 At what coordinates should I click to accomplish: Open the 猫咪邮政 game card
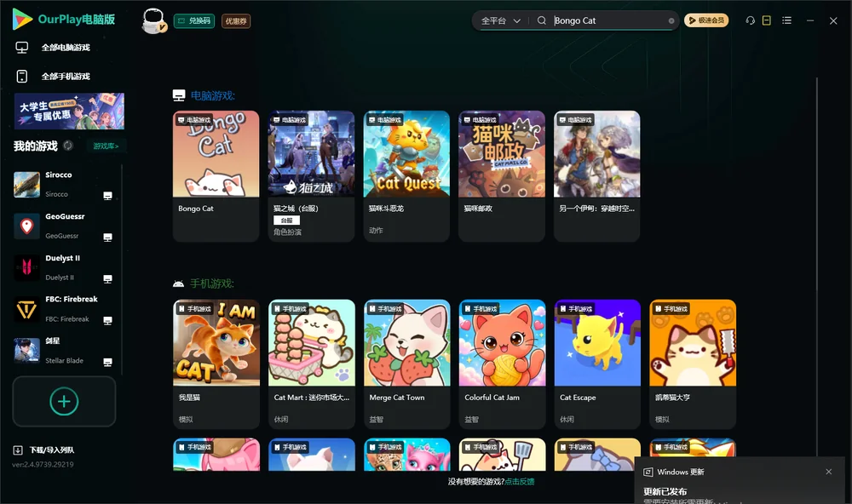502,176
